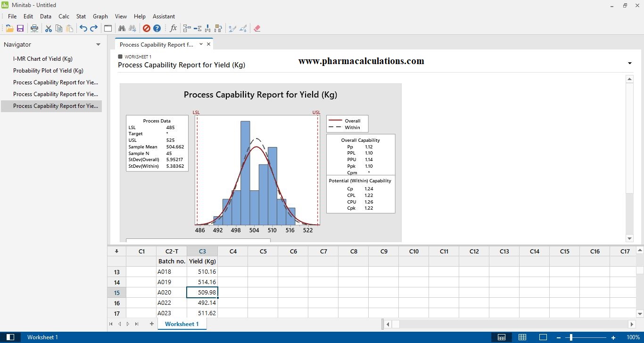Select the Print worksheet icon
The width and height of the screenshot is (644, 343).
34,28
